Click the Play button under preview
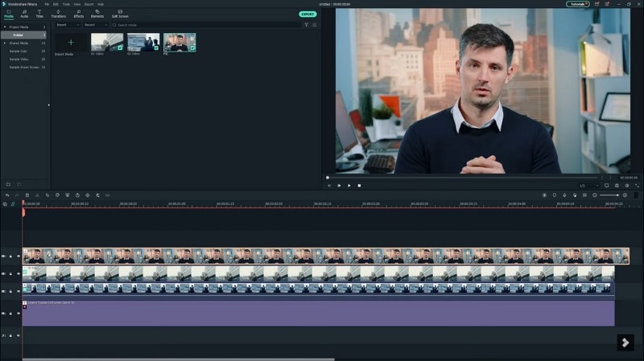The width and height of the screenshot is (644, 361). 349,186
